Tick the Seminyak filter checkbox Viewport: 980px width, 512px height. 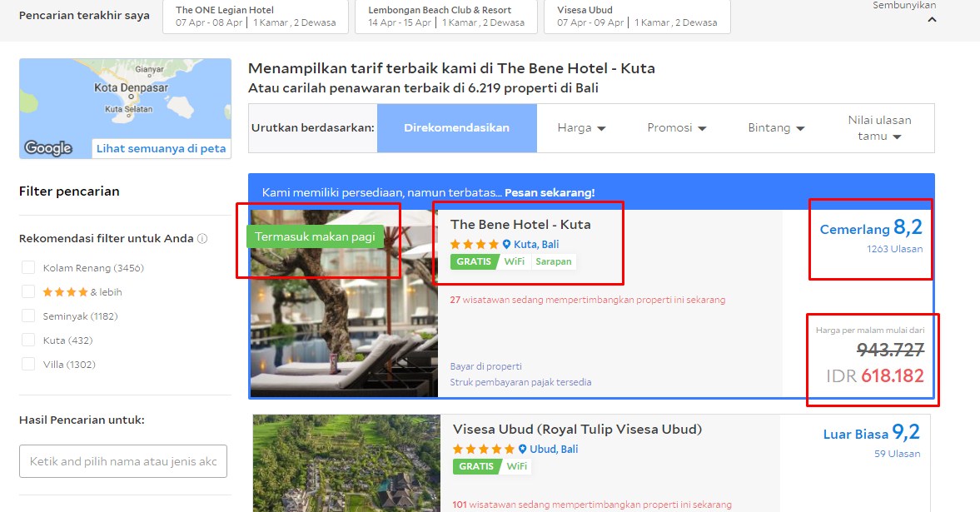28,316
